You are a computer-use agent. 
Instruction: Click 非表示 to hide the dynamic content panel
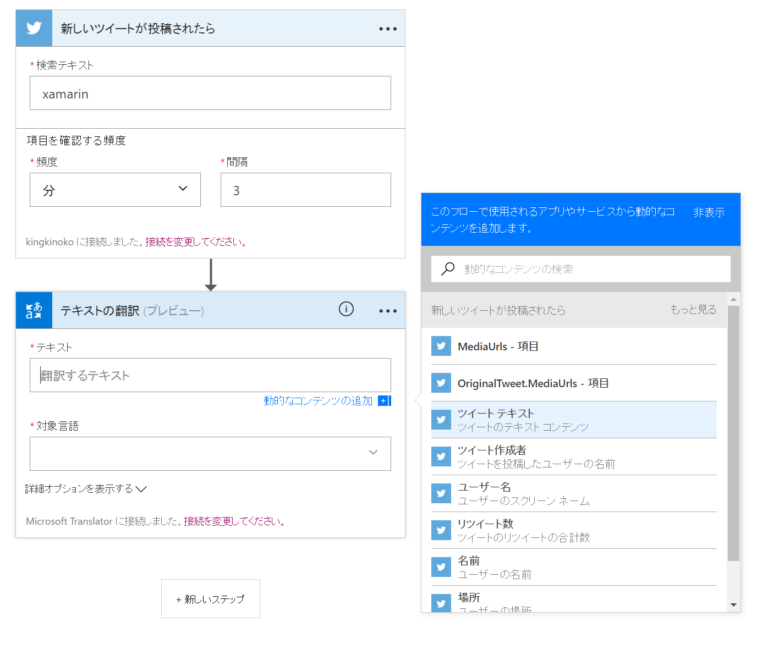pyautogui.click(x=709, y=213)
